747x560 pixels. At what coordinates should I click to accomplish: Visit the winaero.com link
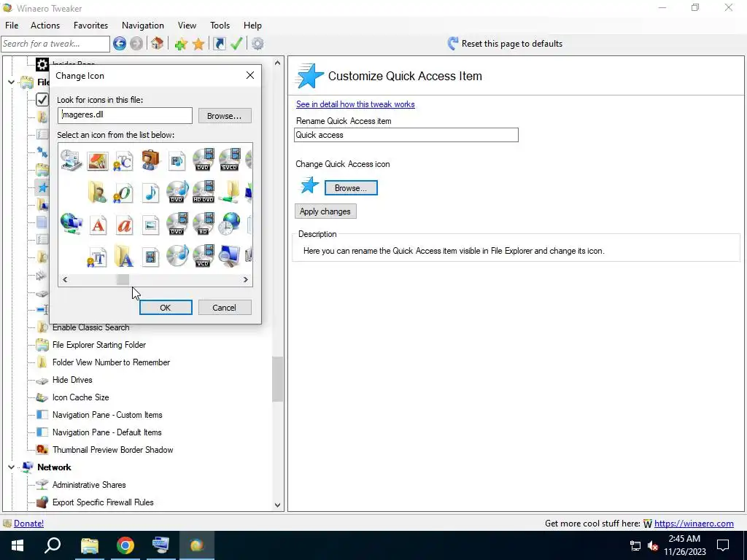click(694, 524)
